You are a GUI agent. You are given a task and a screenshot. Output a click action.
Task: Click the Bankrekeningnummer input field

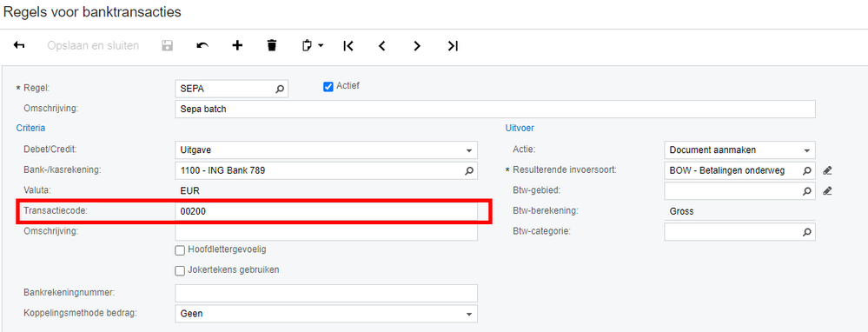click(326, 293)
